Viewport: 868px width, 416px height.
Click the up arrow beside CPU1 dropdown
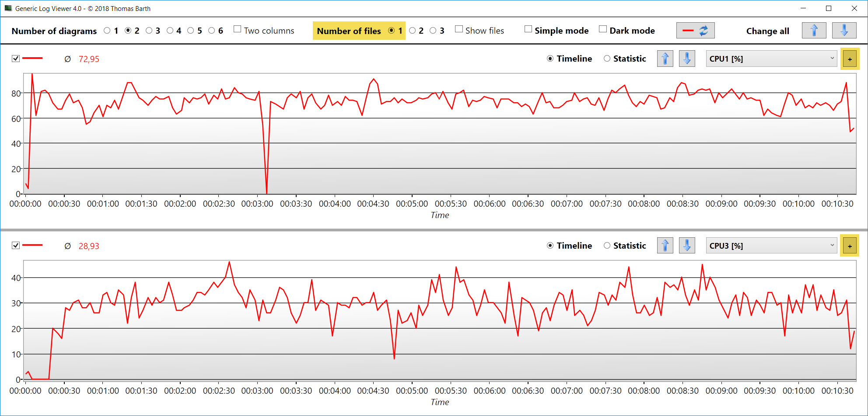click(x=665, y=59)
